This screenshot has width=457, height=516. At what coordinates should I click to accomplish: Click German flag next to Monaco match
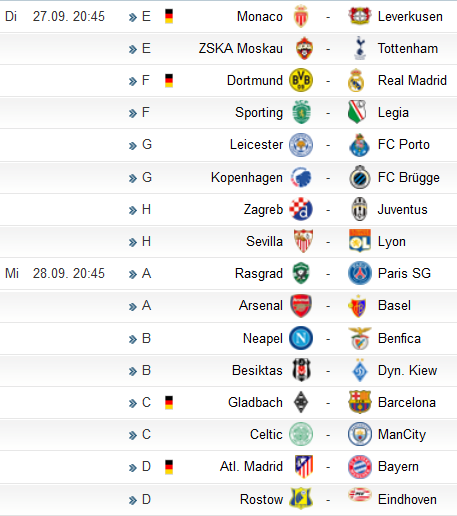click(x=169, y=16)
